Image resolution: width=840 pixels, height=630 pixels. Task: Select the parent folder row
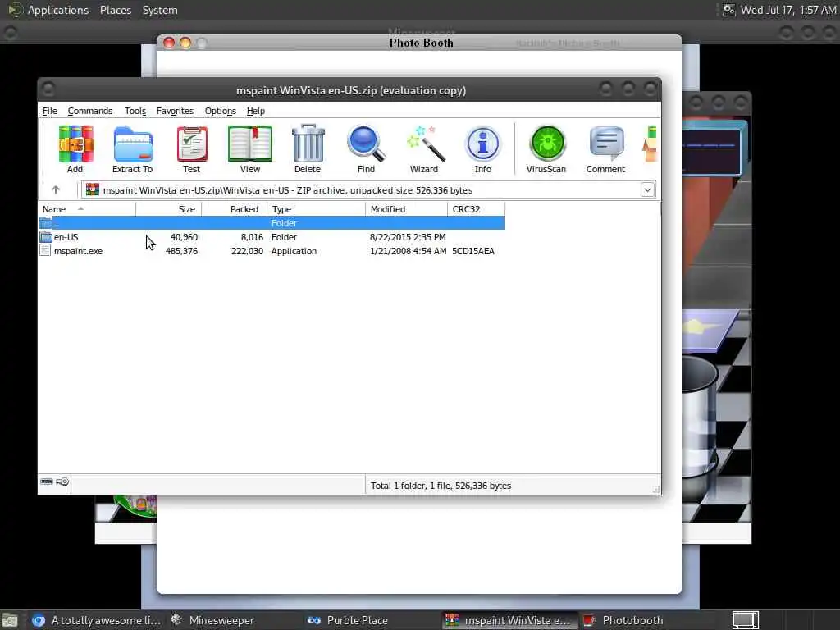click(272, 223)
